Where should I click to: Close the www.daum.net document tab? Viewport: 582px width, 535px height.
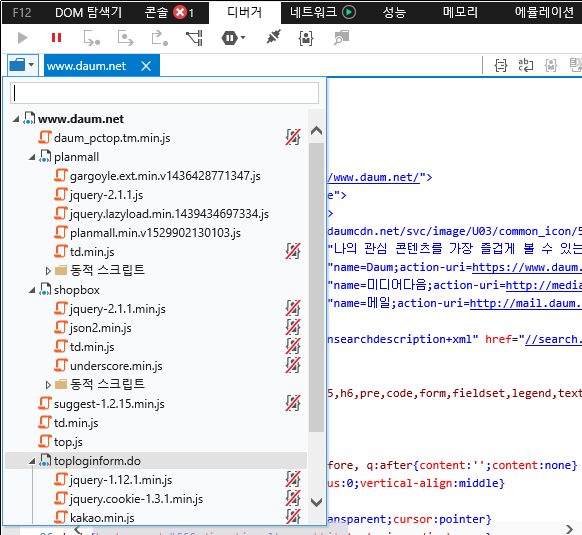coord(146,66)
